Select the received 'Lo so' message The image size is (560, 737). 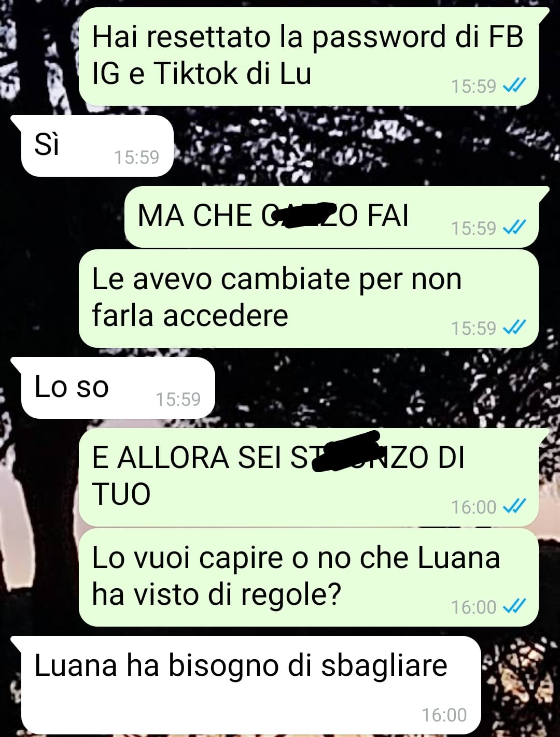point(118,388)
